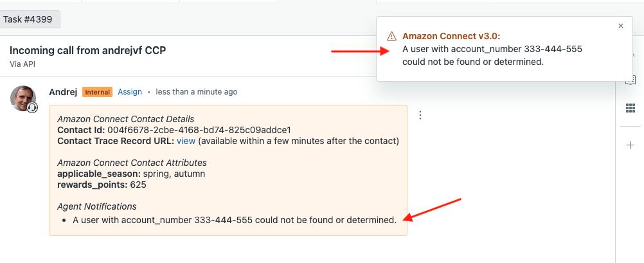Click the Amazon Connect v3.0 notification title
The height and width of the screenshot is (263, 644).
[451, 36]
